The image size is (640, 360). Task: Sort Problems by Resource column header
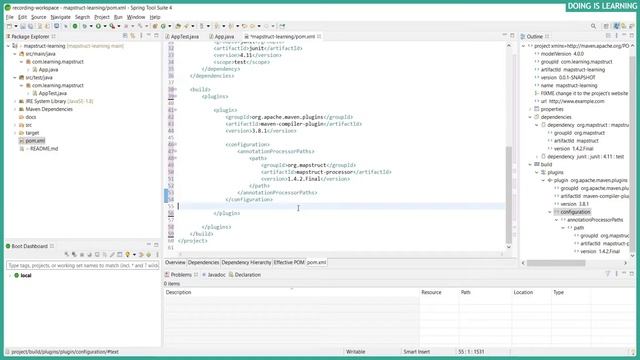click(x=439, y=292)
